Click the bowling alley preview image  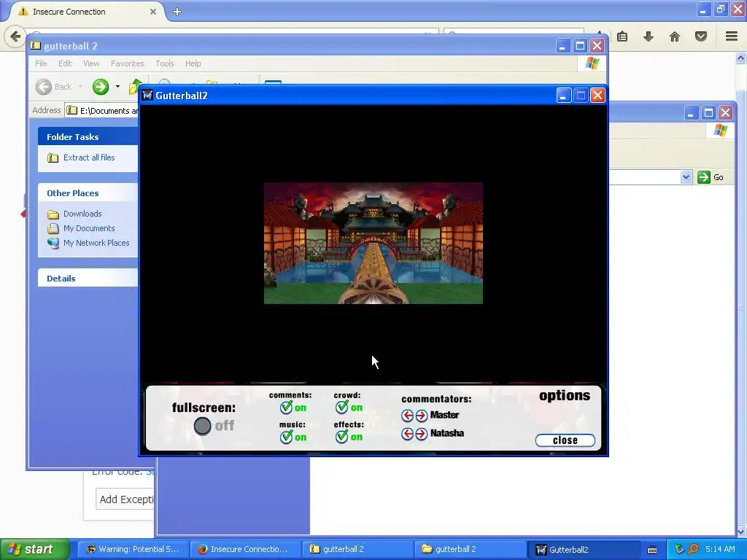pos(373,243)
